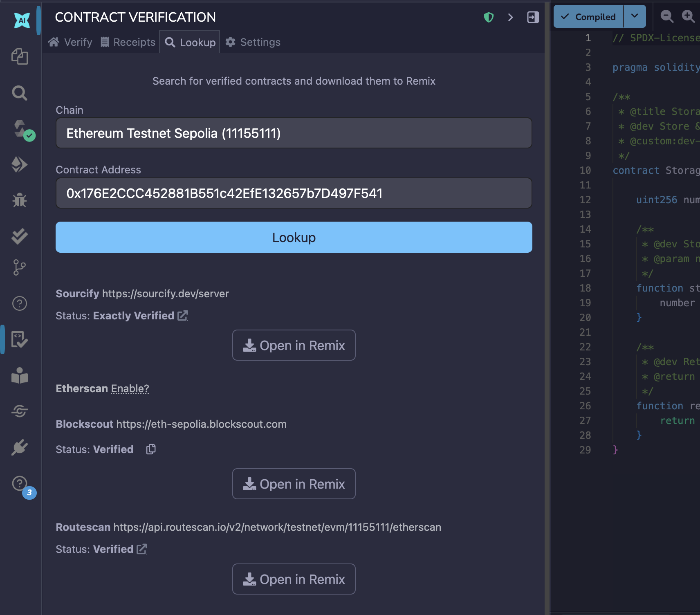This screenshot has height=615, width=700.
Task: Open Blockscout contract in Remix
Action: 294,484
